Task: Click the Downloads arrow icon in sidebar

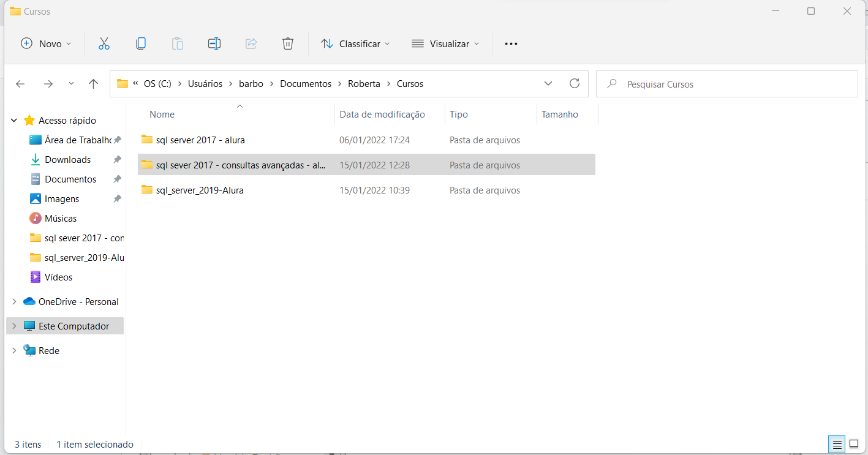Action: tap(36, 159)
